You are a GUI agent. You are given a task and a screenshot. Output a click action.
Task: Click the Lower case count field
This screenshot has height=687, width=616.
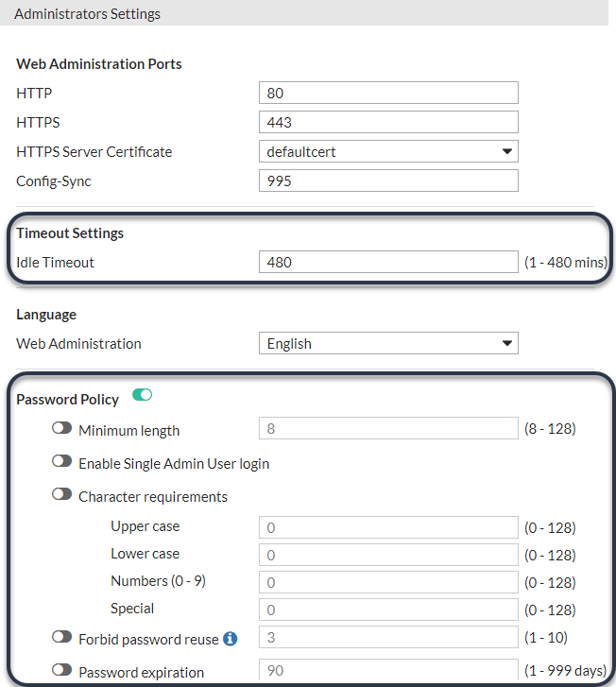[388, 555]
